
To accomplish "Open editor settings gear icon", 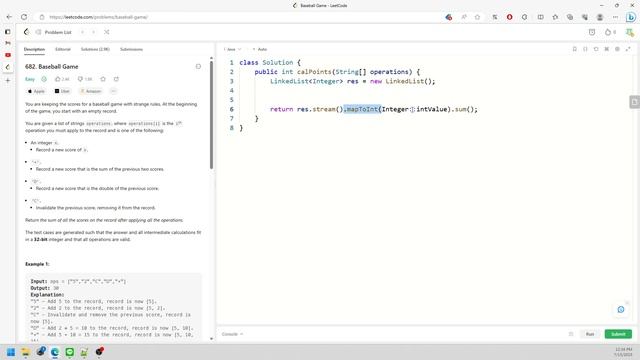I will 617,49.
